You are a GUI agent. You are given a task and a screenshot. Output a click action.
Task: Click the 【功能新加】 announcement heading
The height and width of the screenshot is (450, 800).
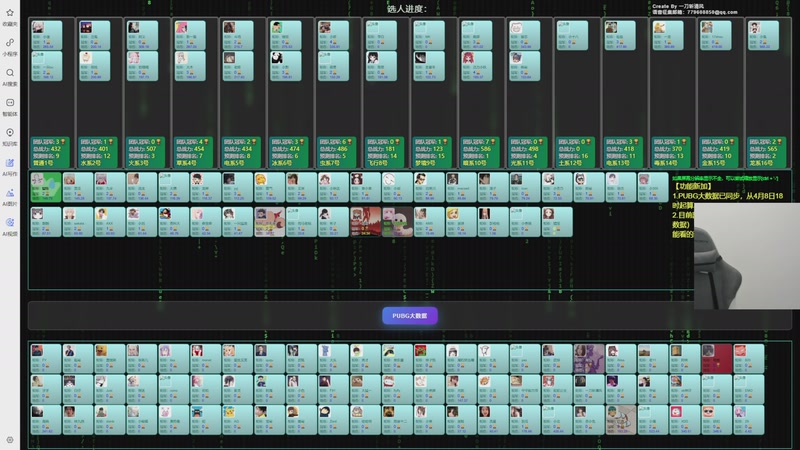pos(692,187)
